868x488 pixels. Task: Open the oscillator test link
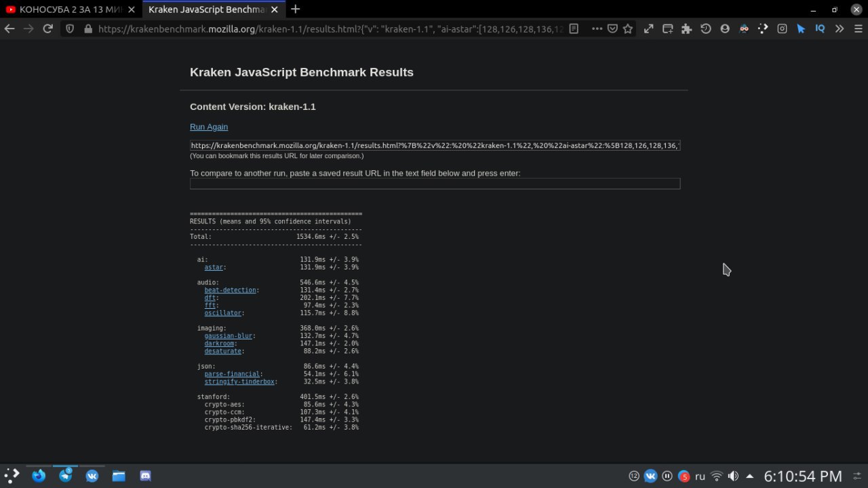pyautogui.click(x=223, y=313)
